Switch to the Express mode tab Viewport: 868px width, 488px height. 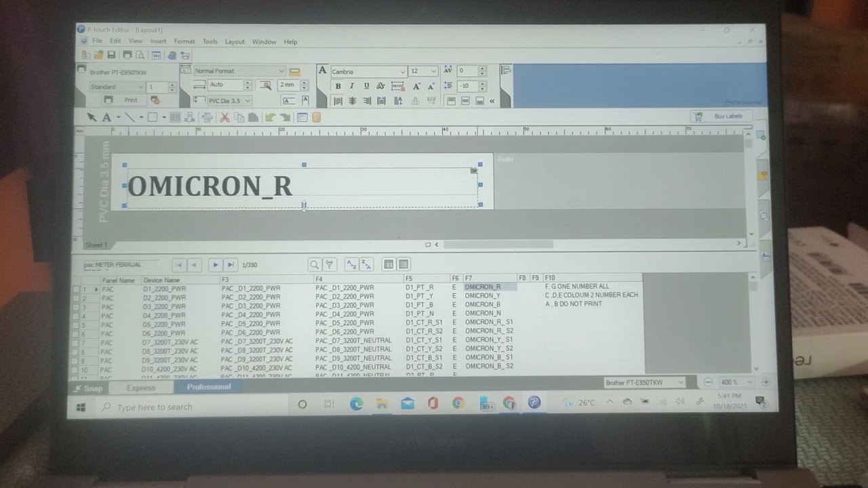[141, 388]
